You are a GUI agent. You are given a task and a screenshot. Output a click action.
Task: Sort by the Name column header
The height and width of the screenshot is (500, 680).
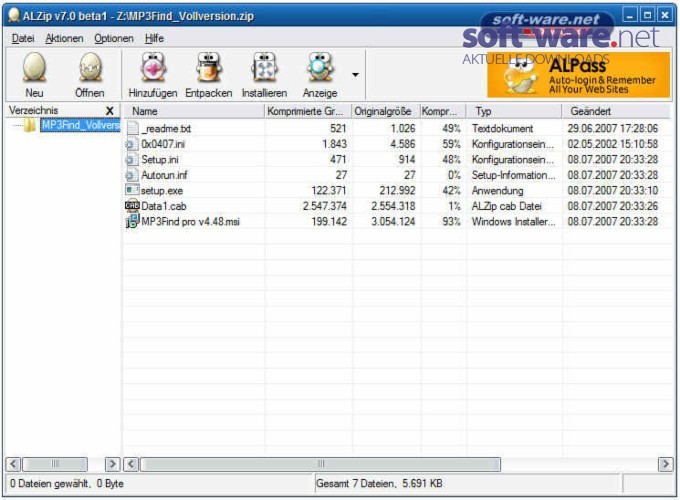click(194, 111)
